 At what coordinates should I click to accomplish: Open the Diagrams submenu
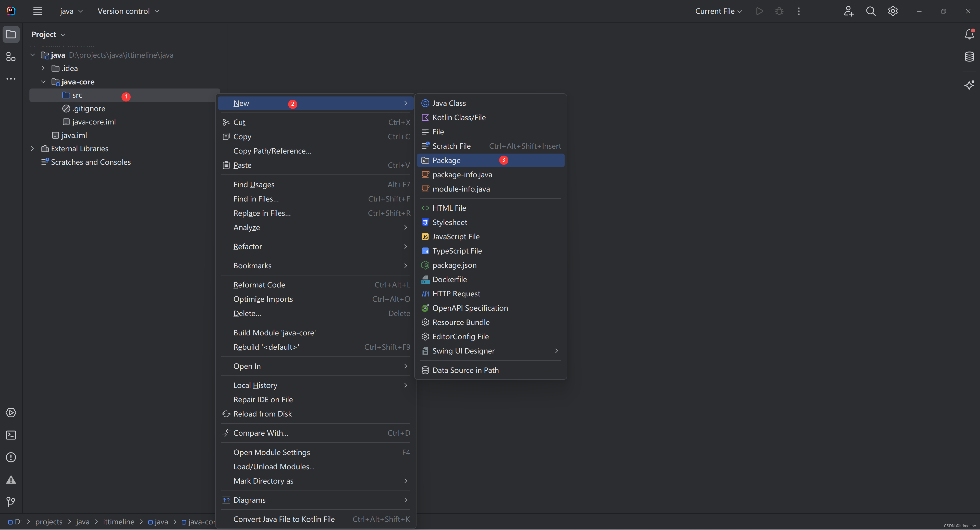click(x=315, y=500)
